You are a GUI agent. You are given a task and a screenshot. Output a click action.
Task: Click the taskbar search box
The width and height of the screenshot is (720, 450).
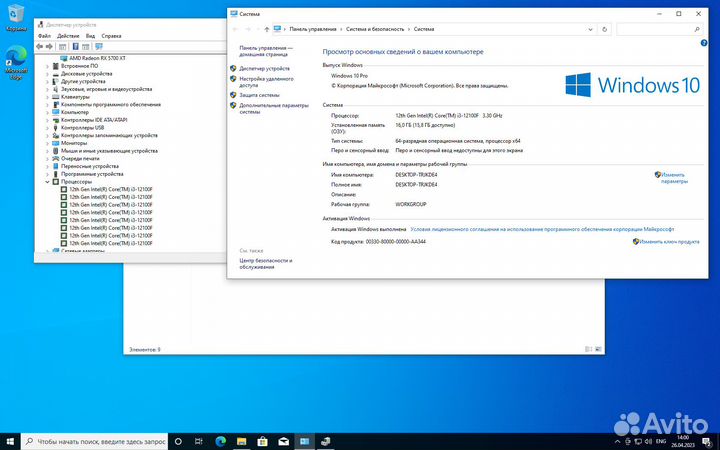tap(95, 442)
